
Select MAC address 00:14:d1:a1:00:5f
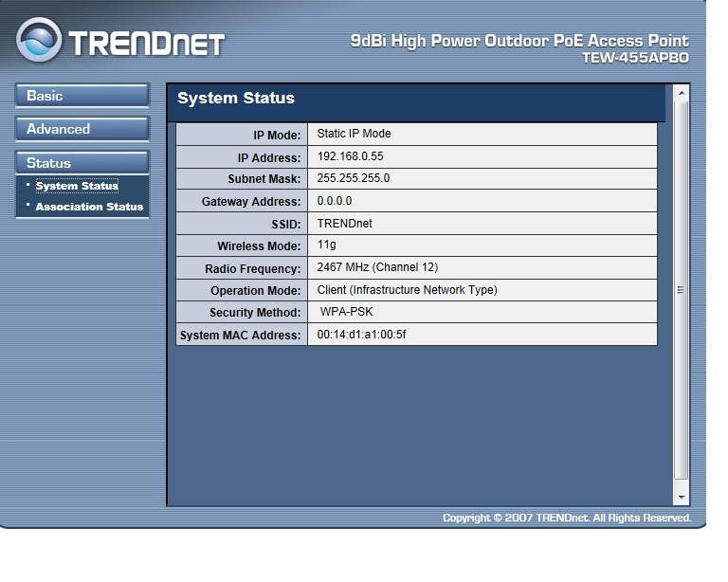(362, 335)
